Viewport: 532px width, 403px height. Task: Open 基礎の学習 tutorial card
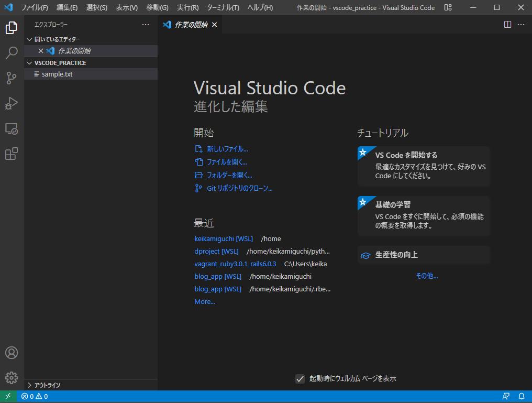(x=424, y=215)
